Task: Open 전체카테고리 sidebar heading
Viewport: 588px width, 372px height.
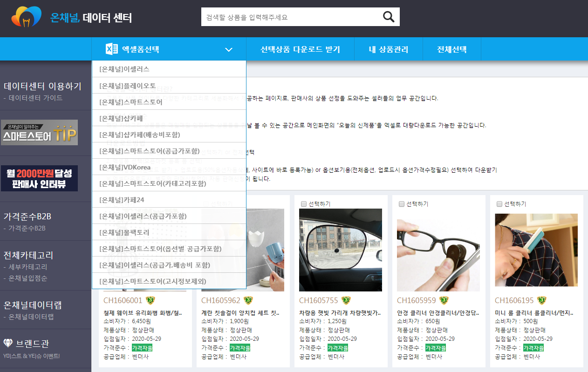Action: (x=28, y=255)
